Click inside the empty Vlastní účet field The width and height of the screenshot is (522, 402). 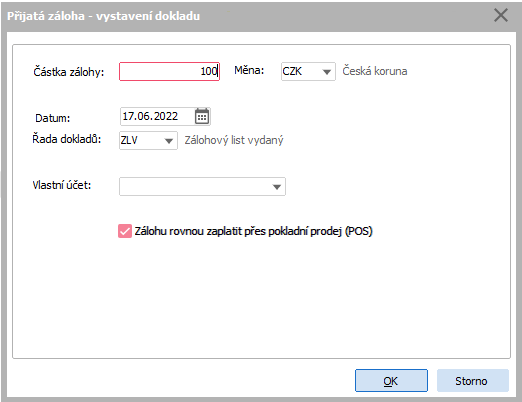tap(194, 187)
